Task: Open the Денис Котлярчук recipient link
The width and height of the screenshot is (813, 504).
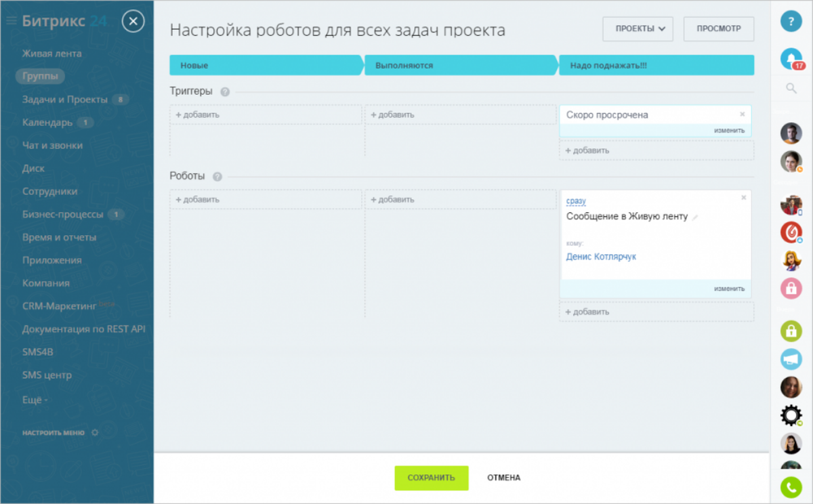Action: coord(602,256)
